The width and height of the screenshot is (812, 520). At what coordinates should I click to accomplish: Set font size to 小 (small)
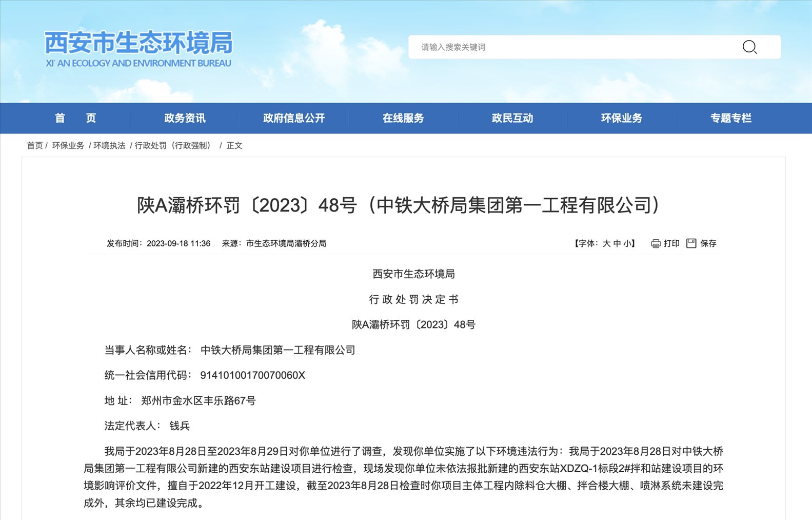(627, 244)
